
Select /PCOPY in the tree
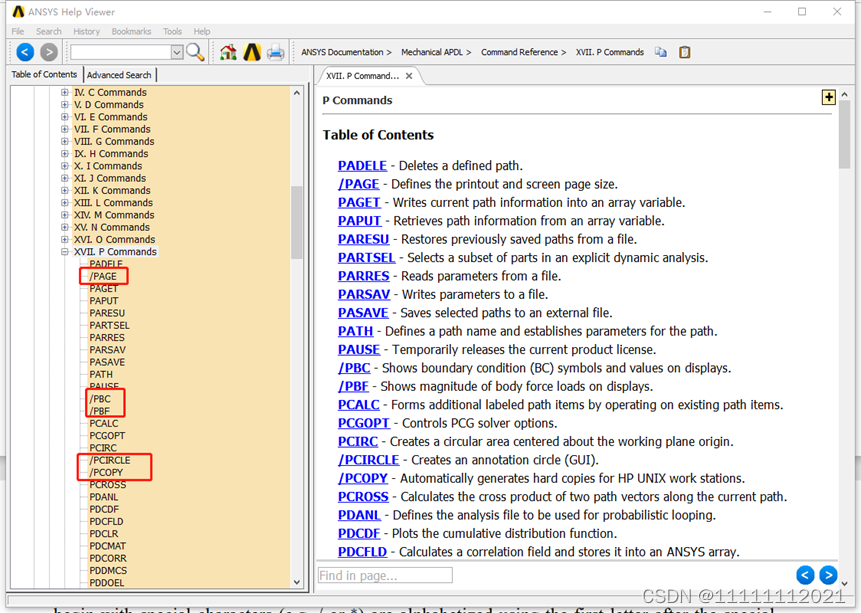point(107,472)
